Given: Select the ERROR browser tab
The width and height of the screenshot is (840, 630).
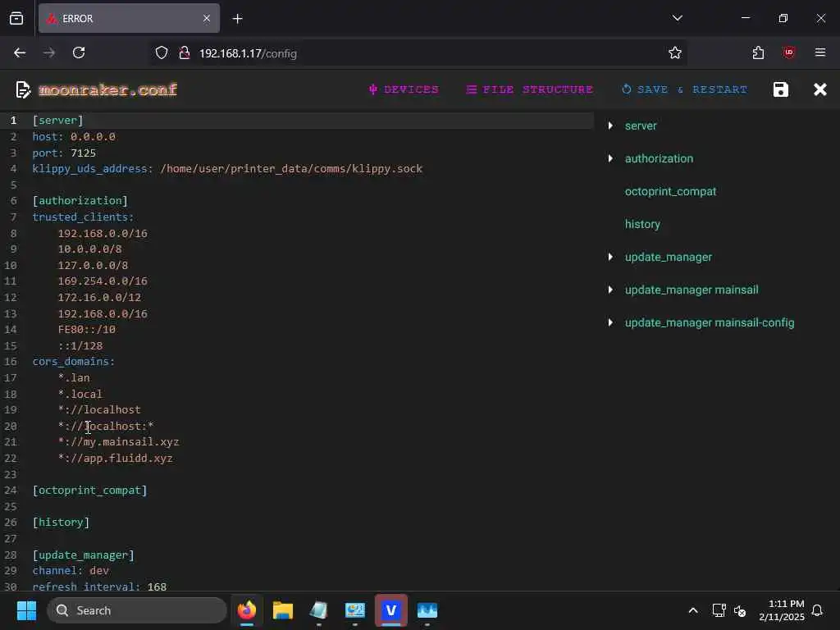Looking at the screenshot, I should [x=129, y=18].
